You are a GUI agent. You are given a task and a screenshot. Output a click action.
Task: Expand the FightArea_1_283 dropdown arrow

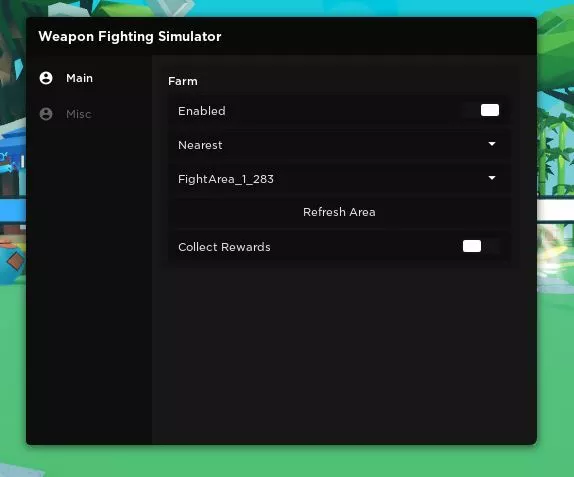[492, 178]
